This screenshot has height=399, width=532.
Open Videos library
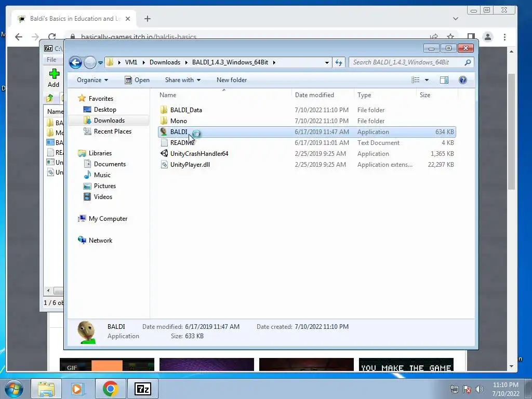coord(103,197)
